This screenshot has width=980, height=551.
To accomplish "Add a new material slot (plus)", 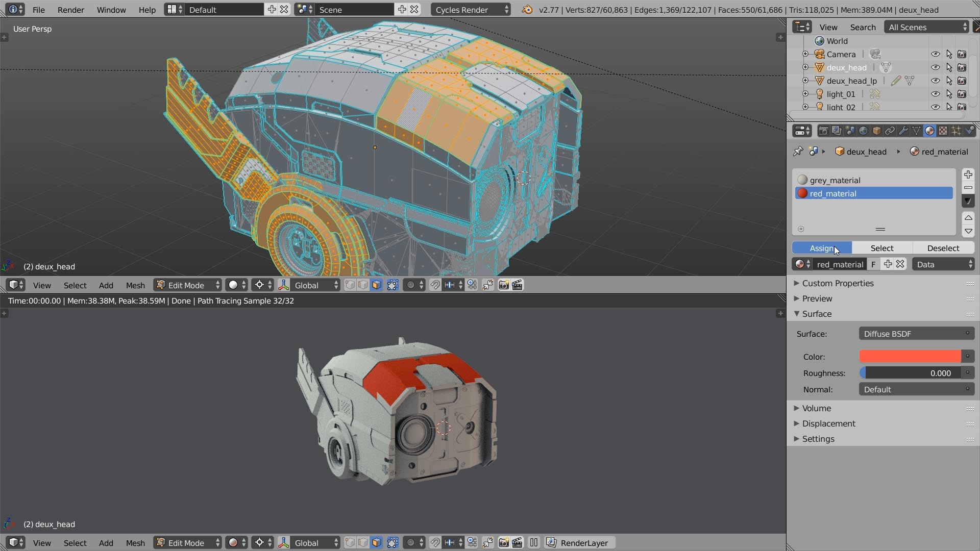I will [x=968, y=174].
